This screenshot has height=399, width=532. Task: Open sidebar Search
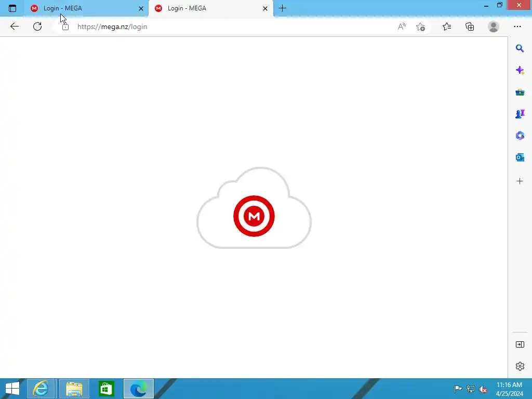tap(520, 48)
